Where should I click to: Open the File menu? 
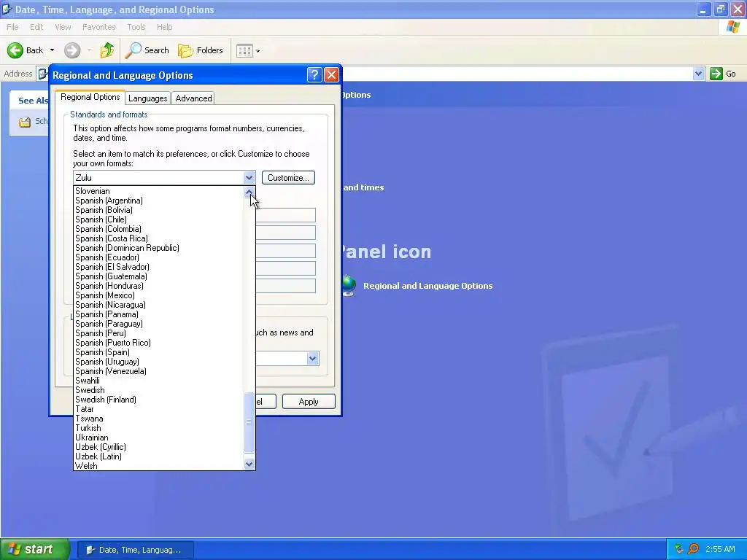[x=13, y=27]
